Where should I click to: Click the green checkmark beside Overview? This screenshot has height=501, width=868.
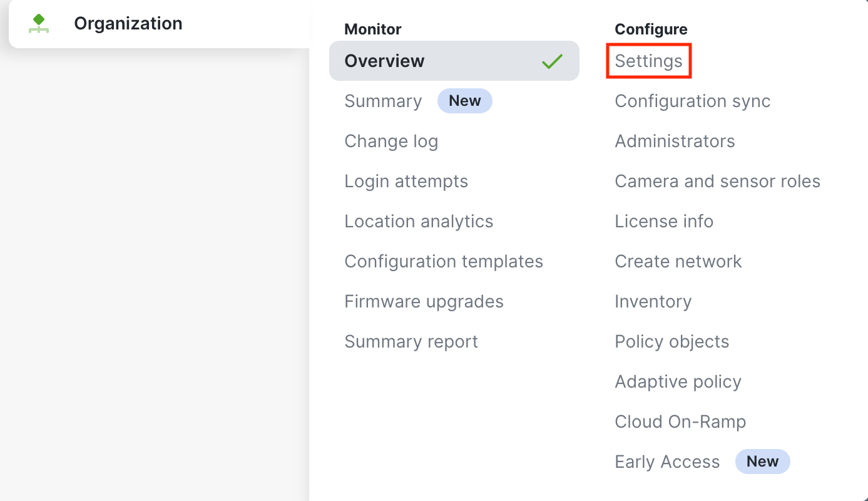click(x=552, y=61)
